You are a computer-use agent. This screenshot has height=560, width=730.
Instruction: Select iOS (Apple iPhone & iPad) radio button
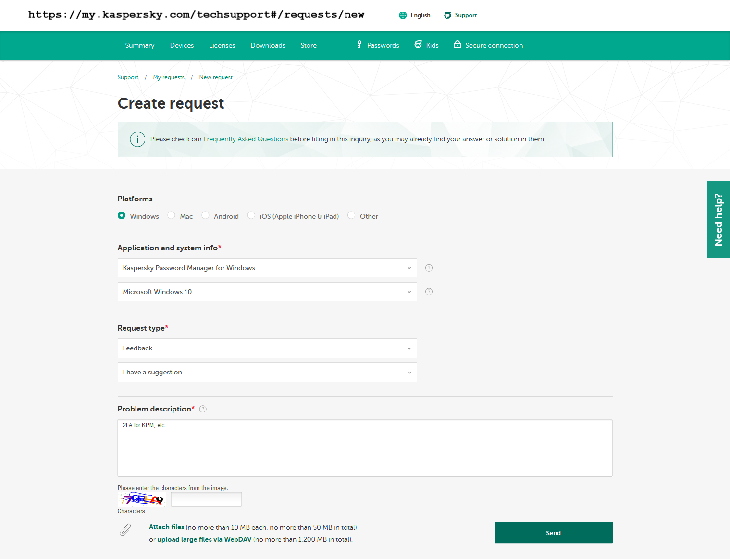(x=251, y=215)
